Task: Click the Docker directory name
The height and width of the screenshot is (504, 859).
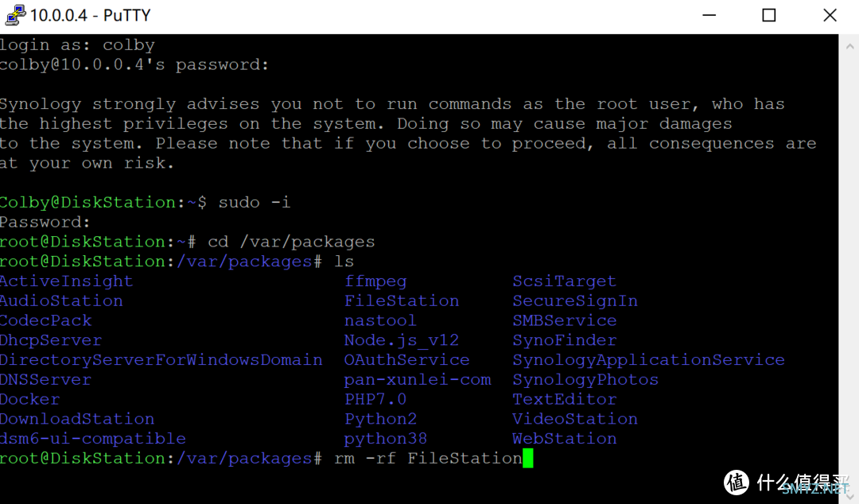Action: (x=29, y=399)
